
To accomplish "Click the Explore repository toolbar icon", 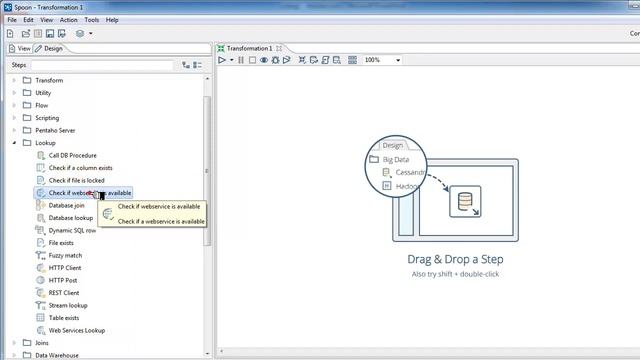I will (x=38, y=33).
